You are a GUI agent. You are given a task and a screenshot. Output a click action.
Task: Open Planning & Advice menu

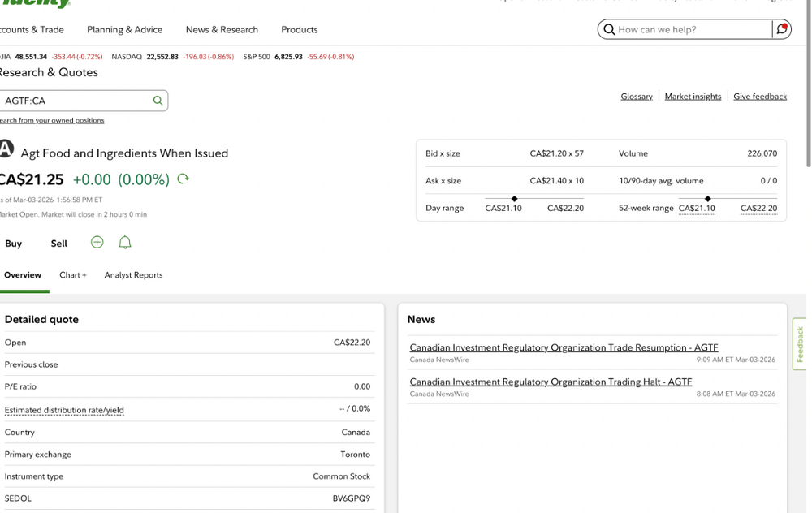click(x=124, y=29)
